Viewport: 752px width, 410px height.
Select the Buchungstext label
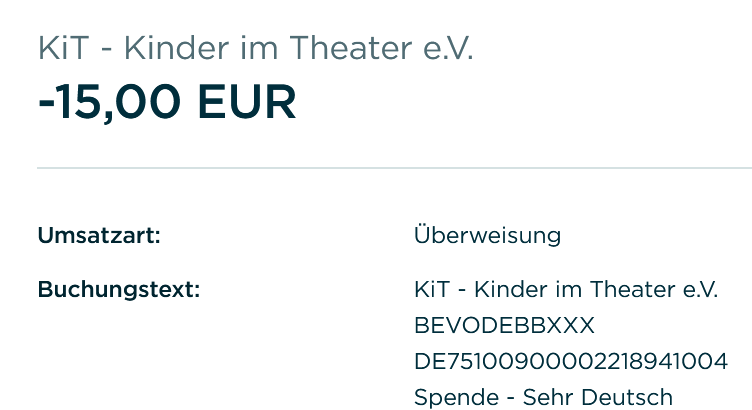tap(119, 291)
